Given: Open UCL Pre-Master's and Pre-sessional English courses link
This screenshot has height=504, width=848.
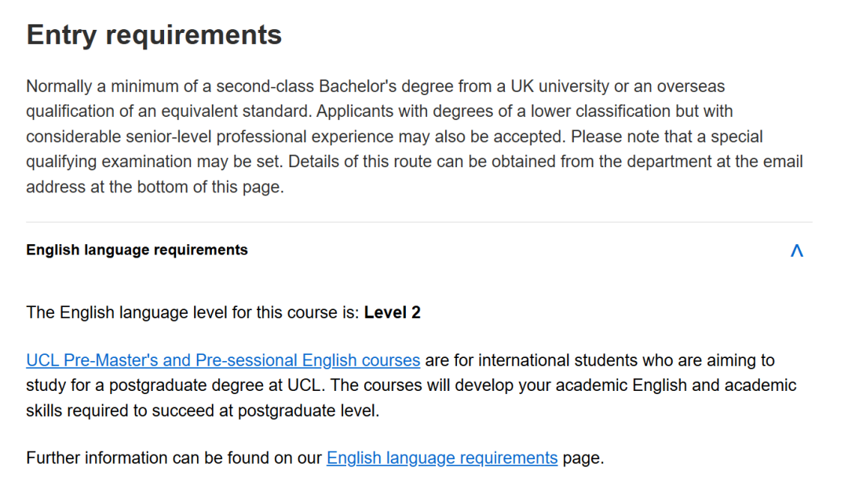Looking at the screenshot, I should (223, 361).
